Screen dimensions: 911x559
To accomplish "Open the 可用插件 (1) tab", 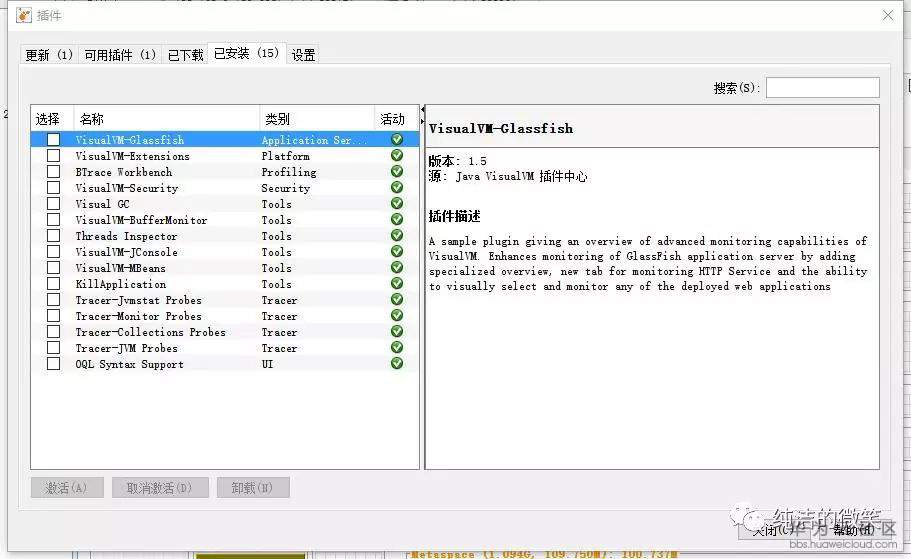I will tap(120, 55).
